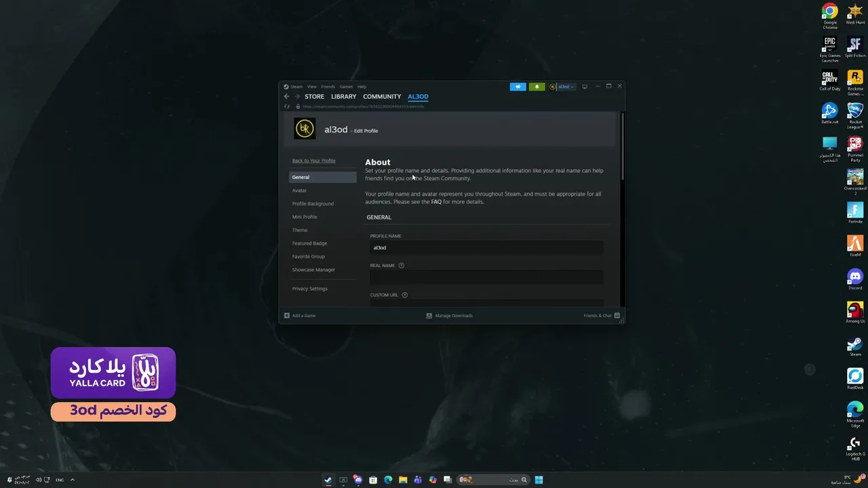Image resolution: width=868 pixels, height=488 pixels.
Task: Click the Real Name help question-mark icon
Action: pyautogui.click(x=401, y=266)
